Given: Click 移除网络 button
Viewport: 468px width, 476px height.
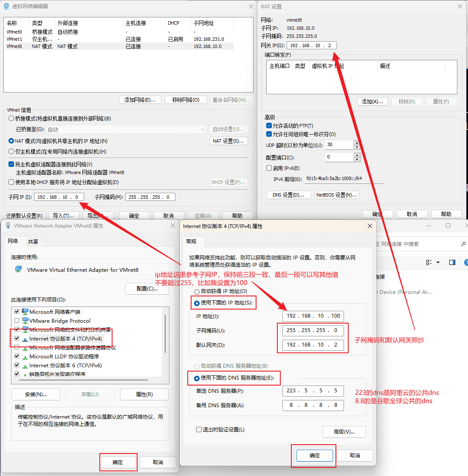Looking at the screenshot, I should [186, 100].
